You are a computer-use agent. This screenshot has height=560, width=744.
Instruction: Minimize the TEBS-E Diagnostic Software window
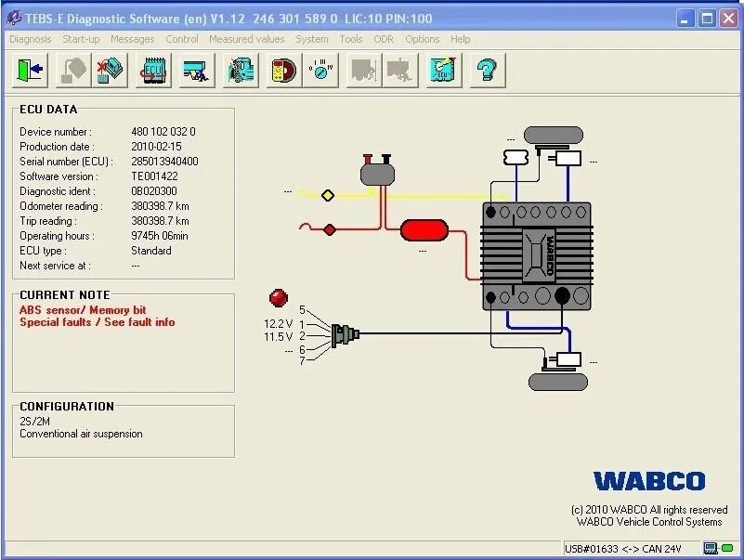[x=685, y=19]
